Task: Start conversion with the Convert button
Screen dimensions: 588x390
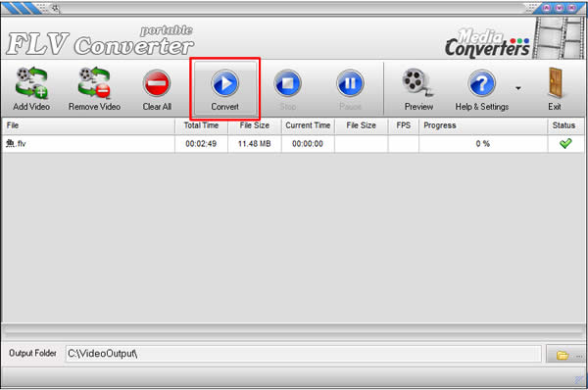Action: 225,89
